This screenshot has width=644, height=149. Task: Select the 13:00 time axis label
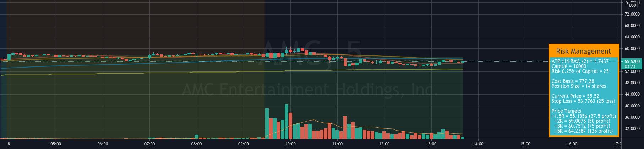431,144
